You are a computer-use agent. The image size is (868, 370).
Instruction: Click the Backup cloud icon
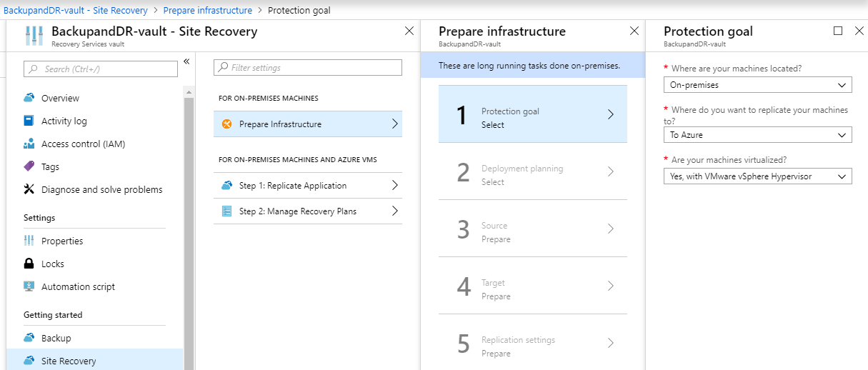[29, 338]
